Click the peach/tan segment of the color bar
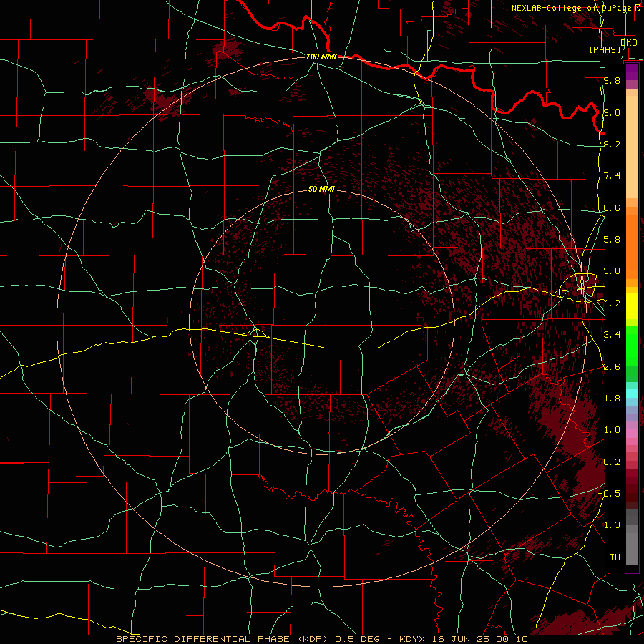Viewport: 644px width, 644px height. (x=632, y=148)
